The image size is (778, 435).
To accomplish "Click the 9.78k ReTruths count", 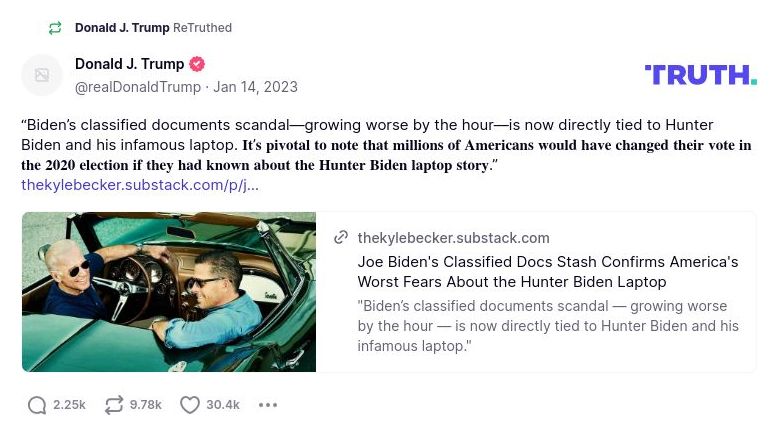I will click(146, 405).
